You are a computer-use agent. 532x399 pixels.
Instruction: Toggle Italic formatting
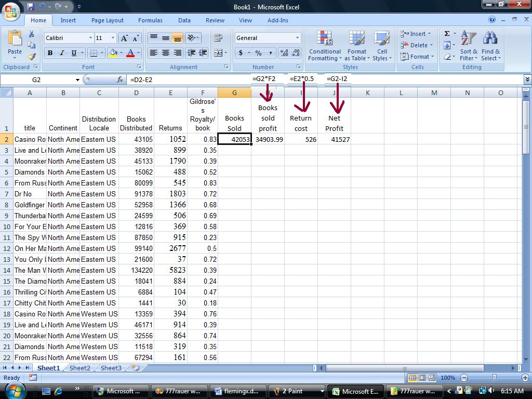[62, 53]
